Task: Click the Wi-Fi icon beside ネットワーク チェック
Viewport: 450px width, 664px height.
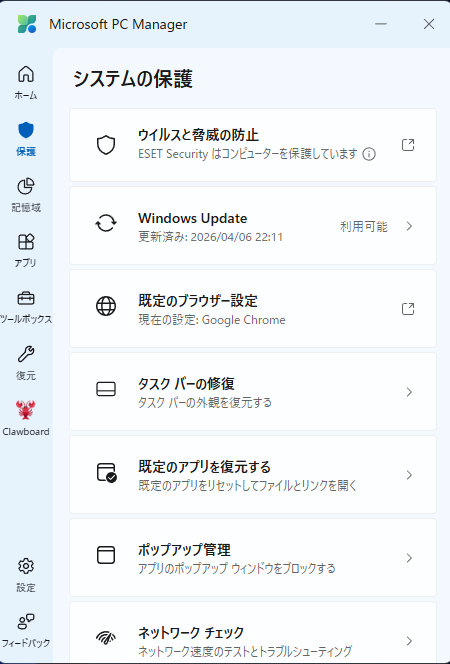Action: click(106, 637)
